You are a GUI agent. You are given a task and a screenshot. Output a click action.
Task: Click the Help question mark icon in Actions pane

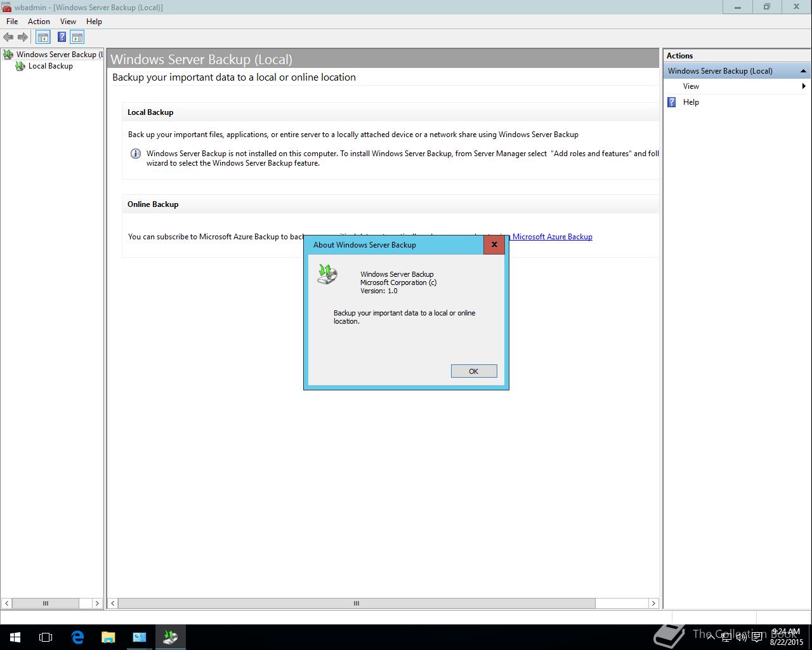672,102
